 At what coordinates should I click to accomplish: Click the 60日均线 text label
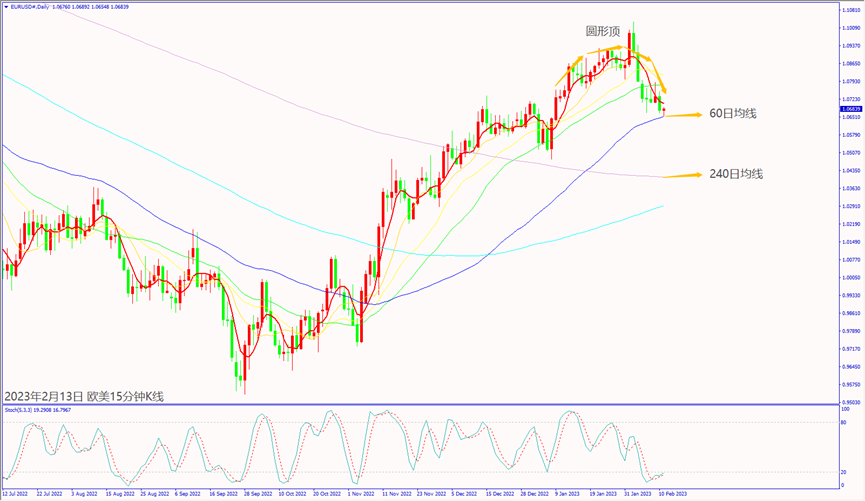[732, 113]
